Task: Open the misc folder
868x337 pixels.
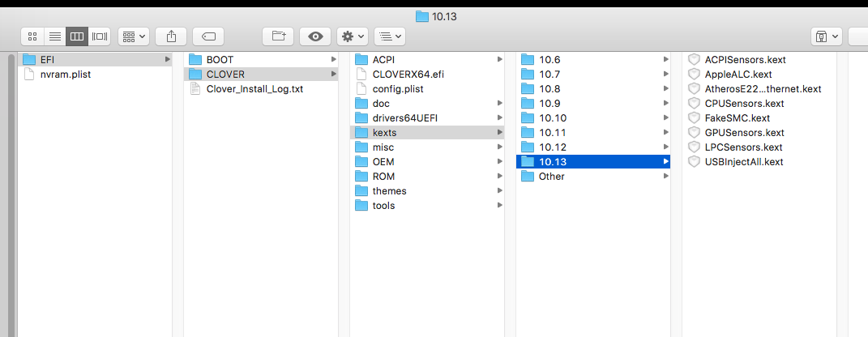Action: [x=427, y=147]
